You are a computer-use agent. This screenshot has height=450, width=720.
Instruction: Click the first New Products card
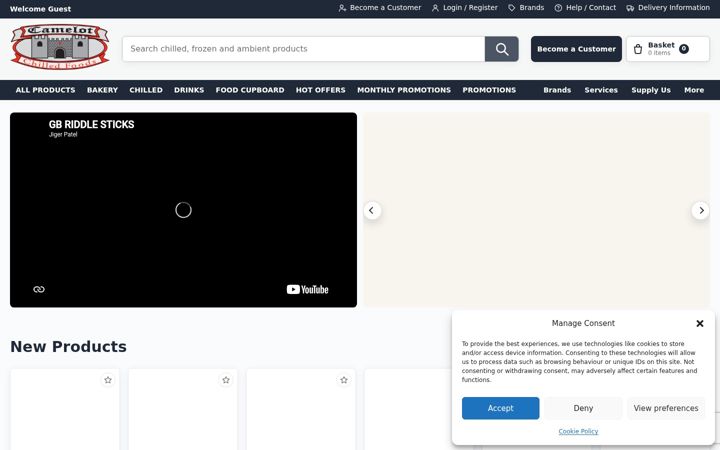coord(65,410)
